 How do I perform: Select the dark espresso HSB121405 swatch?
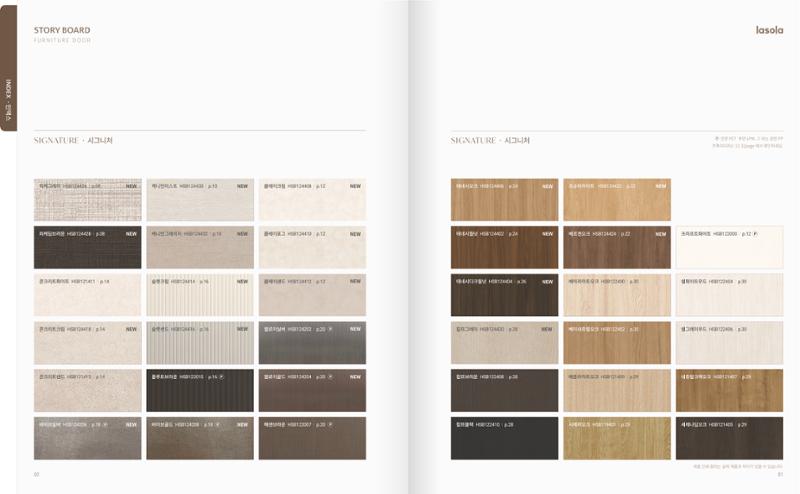coord(730,438)
